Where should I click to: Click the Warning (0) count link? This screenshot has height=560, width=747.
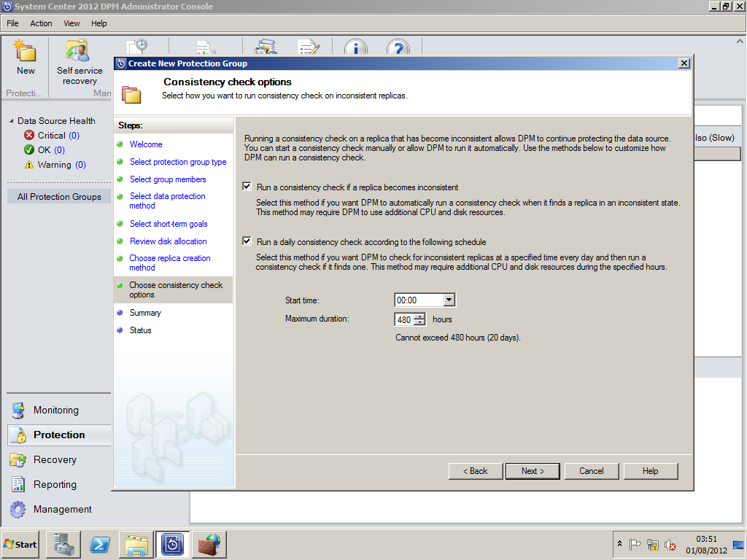click(x=80, y=165)
